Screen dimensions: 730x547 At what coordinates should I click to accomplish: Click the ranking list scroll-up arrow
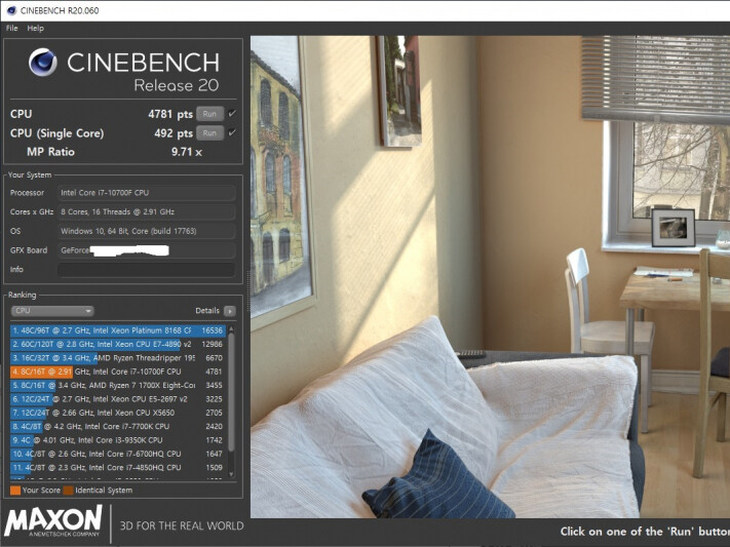(x=231, y=330)
